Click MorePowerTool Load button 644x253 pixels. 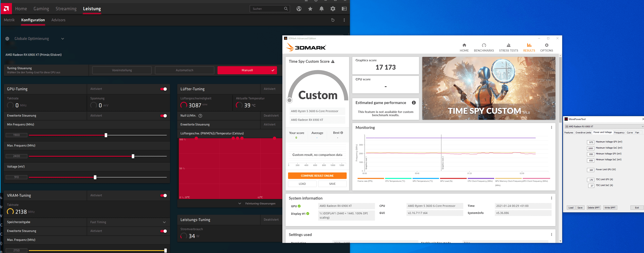pyautogui.click(x=571, y=208)
